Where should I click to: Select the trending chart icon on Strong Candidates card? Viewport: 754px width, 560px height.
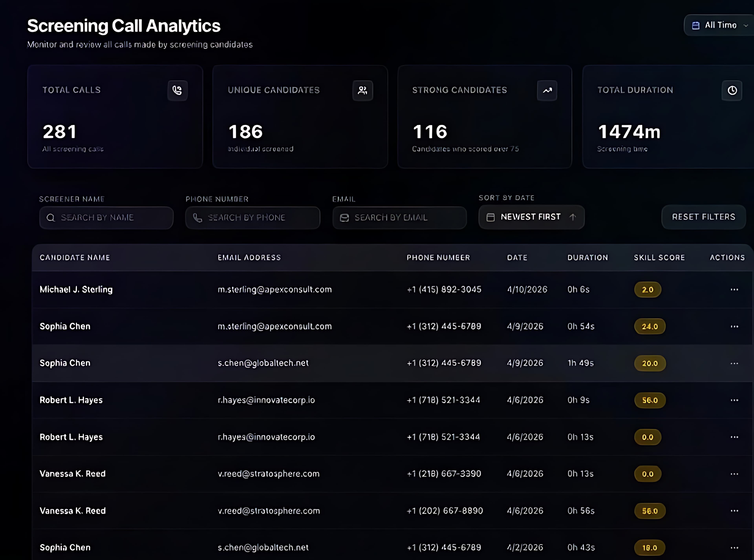coord(547,90)
